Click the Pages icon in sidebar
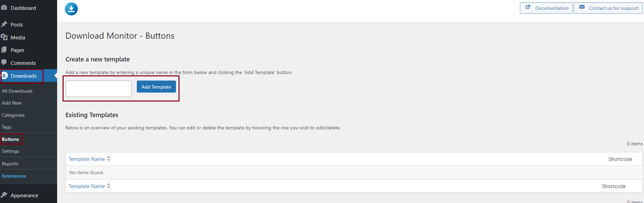Viewport: 644px width, 203px height. pos(4,50)
